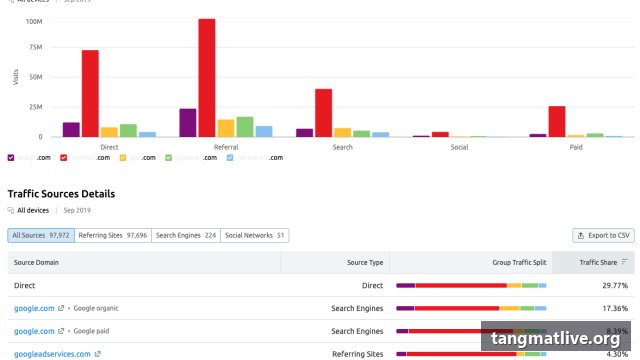The height and width of the screenshot is (360, 640).
Task: Open googleadservices.com external link icon
Action: (97, 354)
